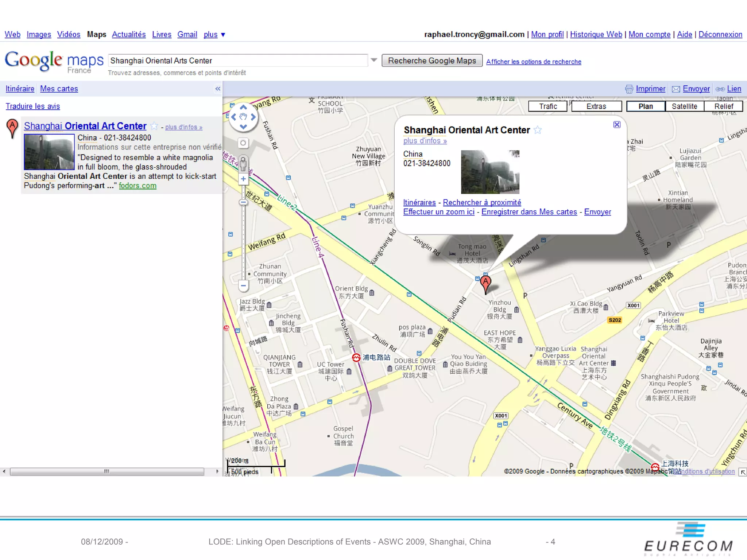Screen dimensions: 747x560
Task: Click Recherche Google Maps button
Action: tap(432, 61)
